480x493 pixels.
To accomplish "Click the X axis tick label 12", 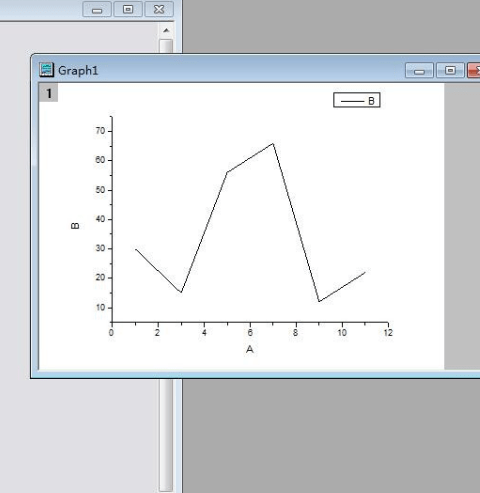I will coord(388,332).
